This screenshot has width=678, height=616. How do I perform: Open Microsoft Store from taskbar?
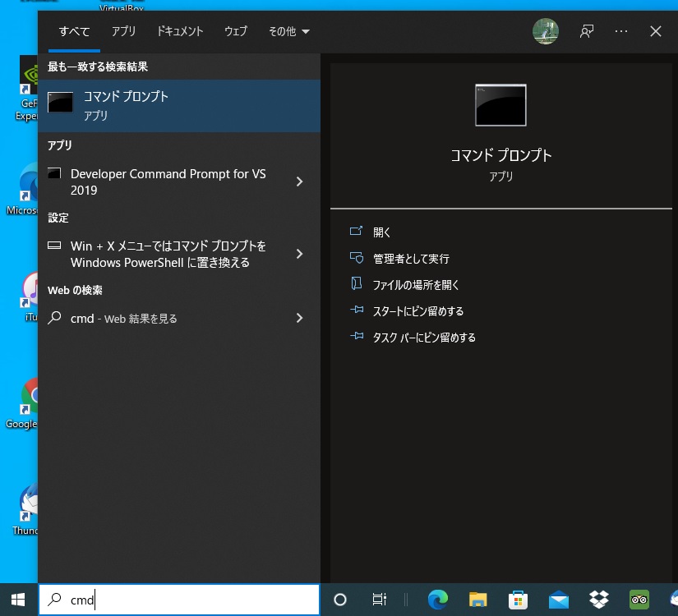518,600
